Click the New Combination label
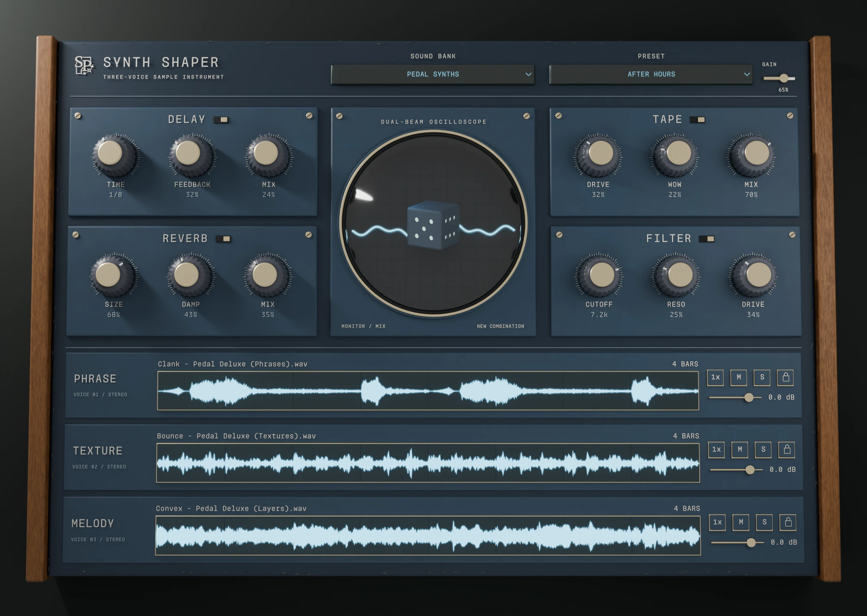Viewport: 867px width, 616px height. pos(500,326)
